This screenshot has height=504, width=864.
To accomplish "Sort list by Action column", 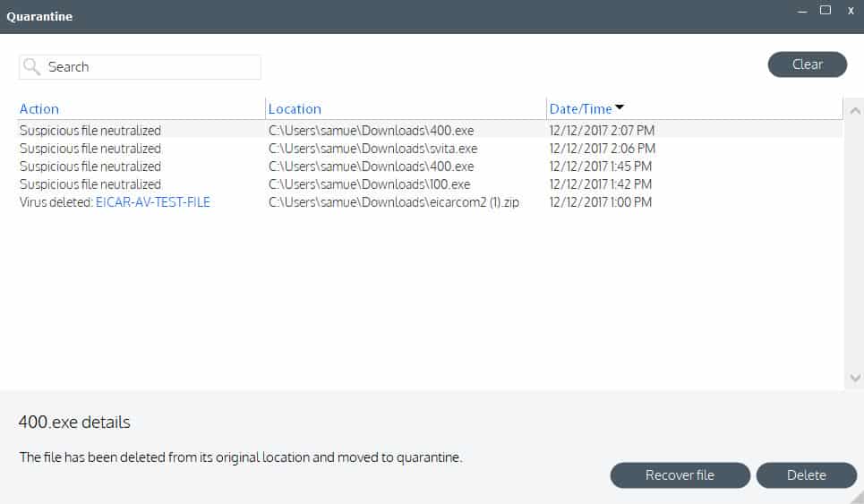I will click(x=39, y=109).
